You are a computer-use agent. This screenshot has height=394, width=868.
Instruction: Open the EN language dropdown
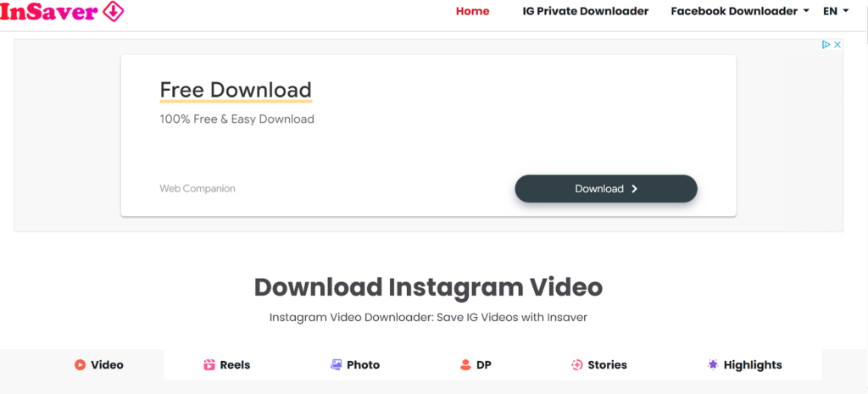coord(835,11)
